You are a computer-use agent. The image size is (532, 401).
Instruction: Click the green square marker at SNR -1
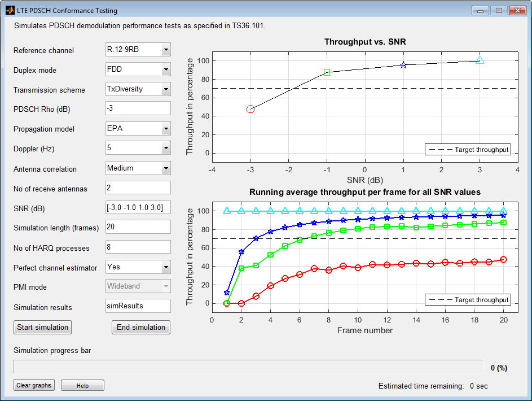(x=327, y=72)
